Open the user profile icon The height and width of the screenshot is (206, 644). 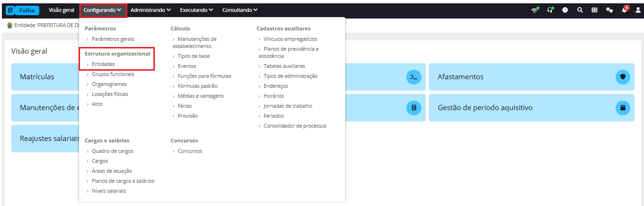[x=638, y=10]
